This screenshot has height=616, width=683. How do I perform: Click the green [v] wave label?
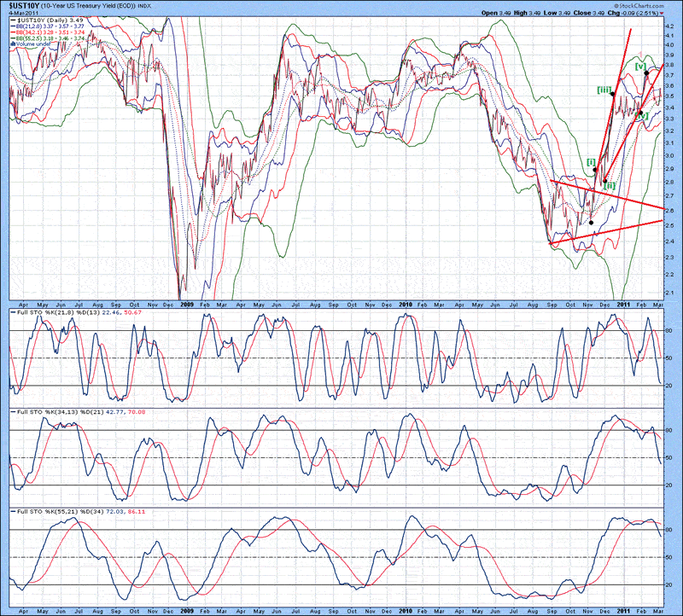point(639,66)
